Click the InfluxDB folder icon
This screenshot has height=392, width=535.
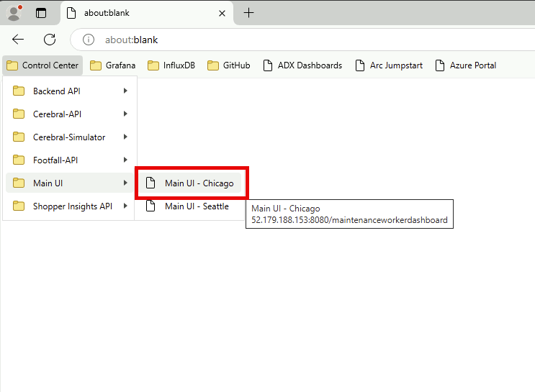[x=153, y=65]
